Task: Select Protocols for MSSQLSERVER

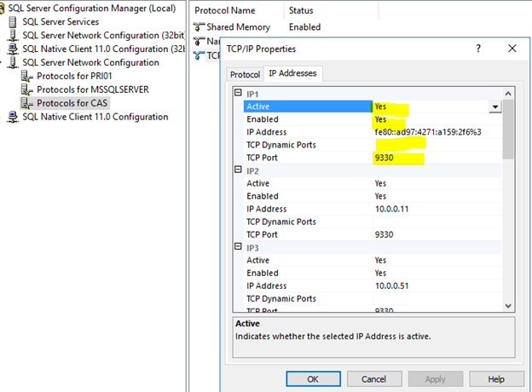Action: [93, 89]
